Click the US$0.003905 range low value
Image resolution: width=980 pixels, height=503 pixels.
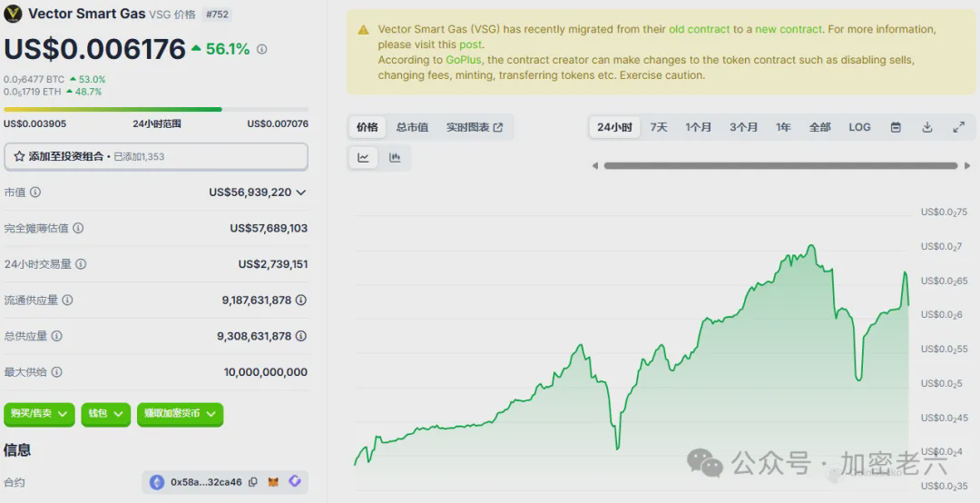point(35,123)
